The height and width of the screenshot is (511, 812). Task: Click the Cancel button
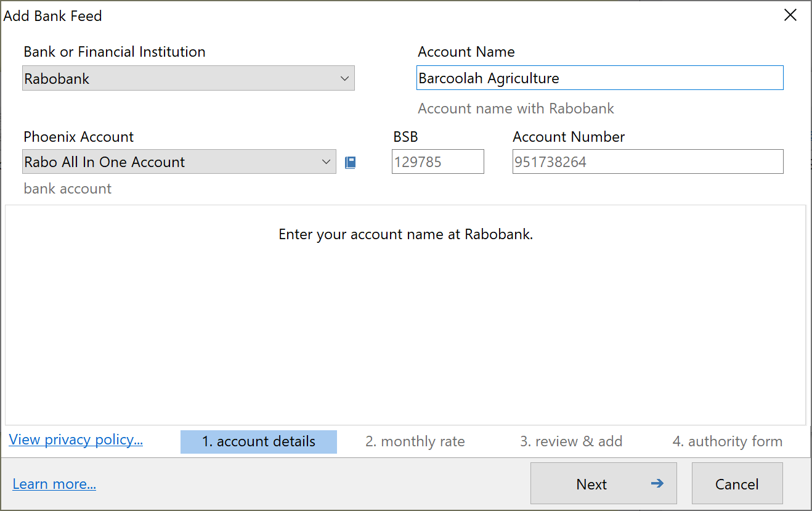[x=737, y=483]
